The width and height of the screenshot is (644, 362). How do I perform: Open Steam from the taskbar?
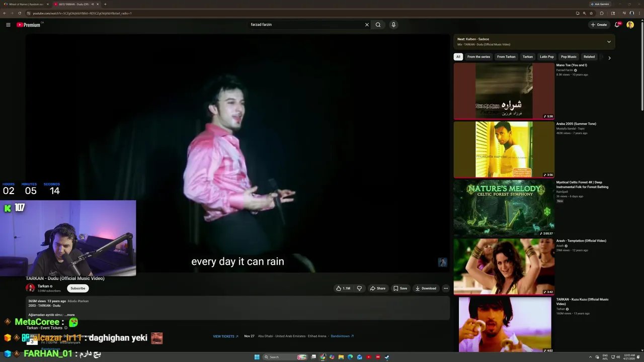387,357
